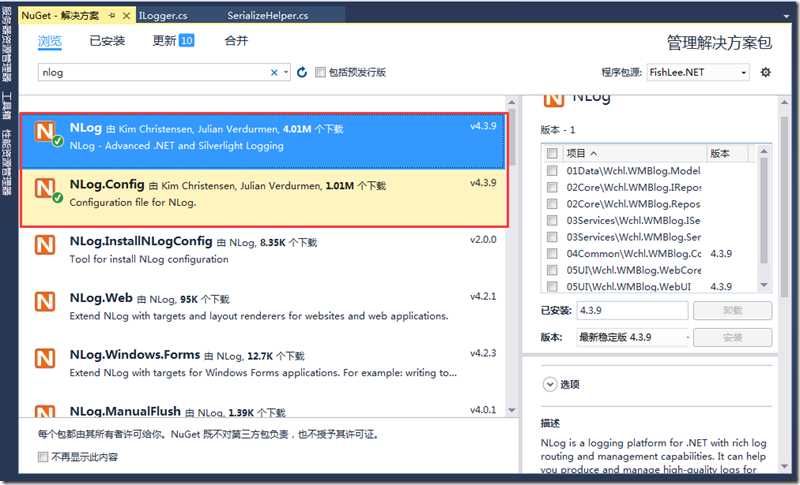This screenshot has width=800, height=485.
Task: Click the NLog.ManualFlush package icon
Action: tap(45, 411)
